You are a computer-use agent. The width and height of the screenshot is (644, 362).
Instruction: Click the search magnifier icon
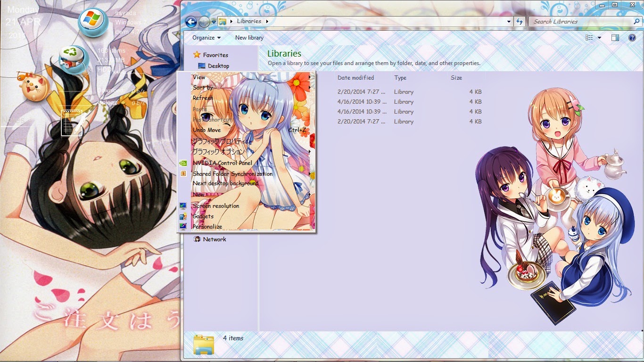coord(637,22)
